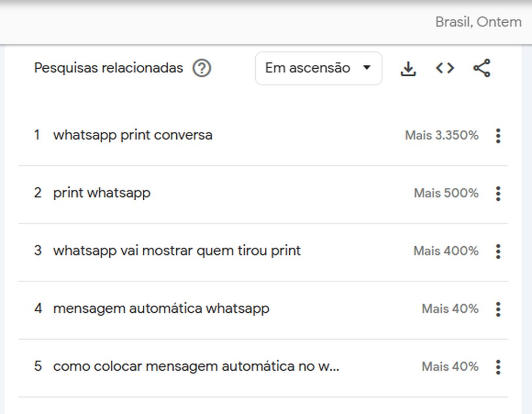This screenshot has height=414, width=532.
Task: Open the embed code icon
Action: (444, 68)
